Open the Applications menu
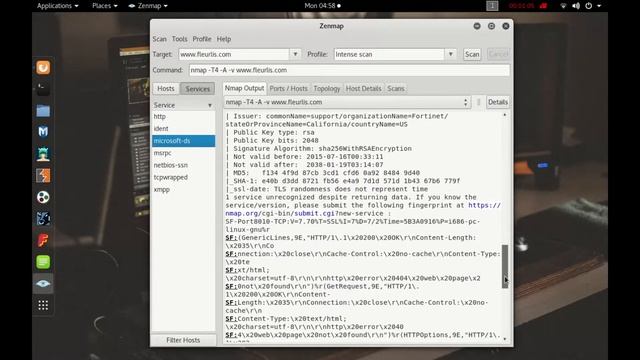The width and height of the screenshot is (640, 360). coord(58,6)
